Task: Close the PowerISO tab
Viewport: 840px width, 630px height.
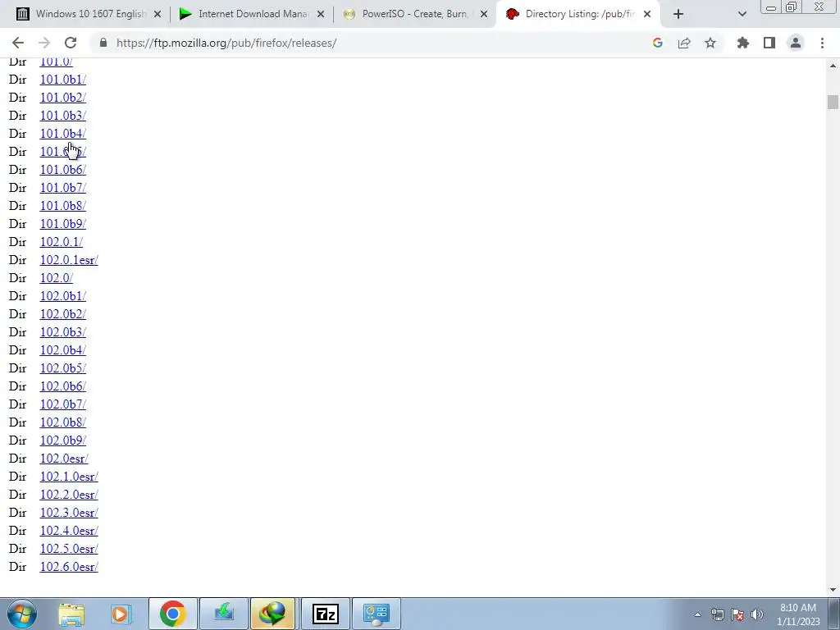Action: [484, 14]
